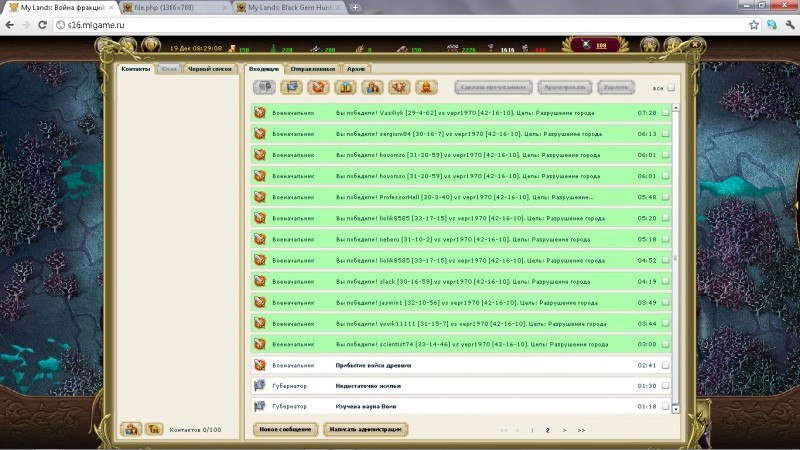Open a new browser tab with plus button
Viewport: 800px width, 450px height.
coord(355,8)
